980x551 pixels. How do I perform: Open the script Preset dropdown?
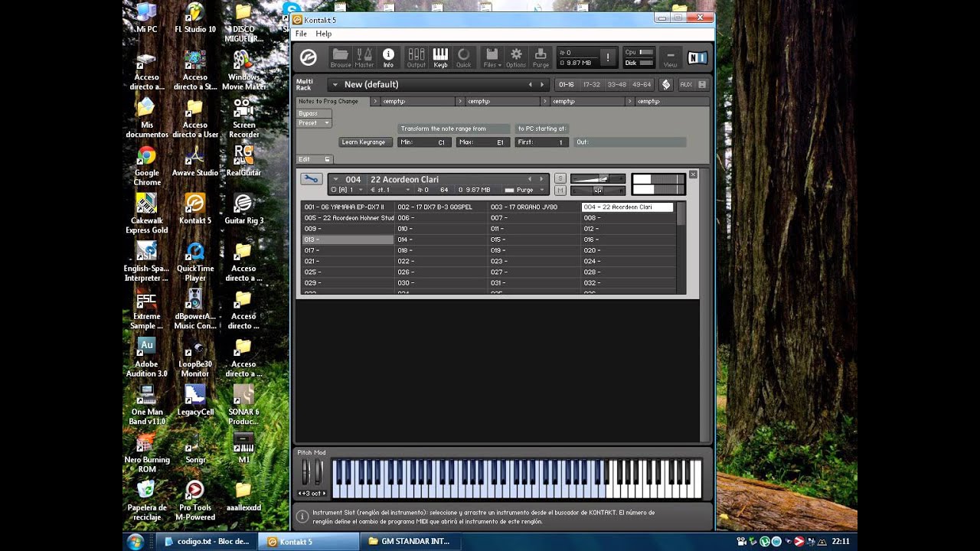tap(314, 122)
